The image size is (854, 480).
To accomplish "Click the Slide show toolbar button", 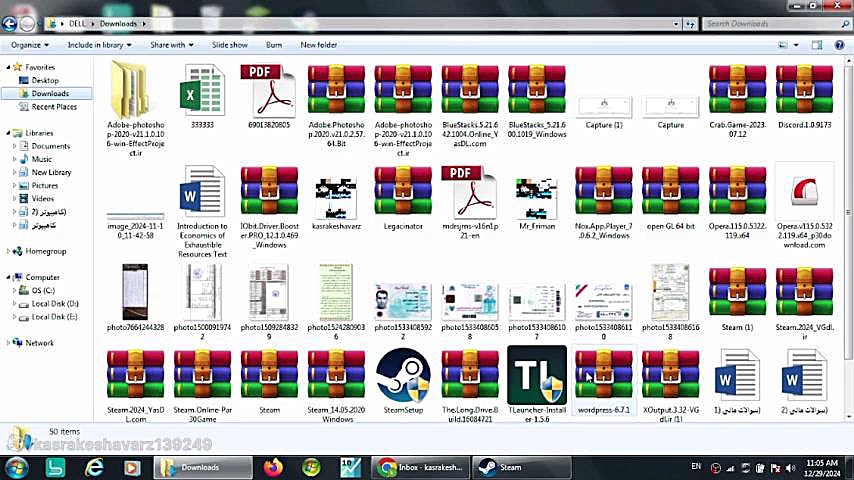I will tap(229, 45).
